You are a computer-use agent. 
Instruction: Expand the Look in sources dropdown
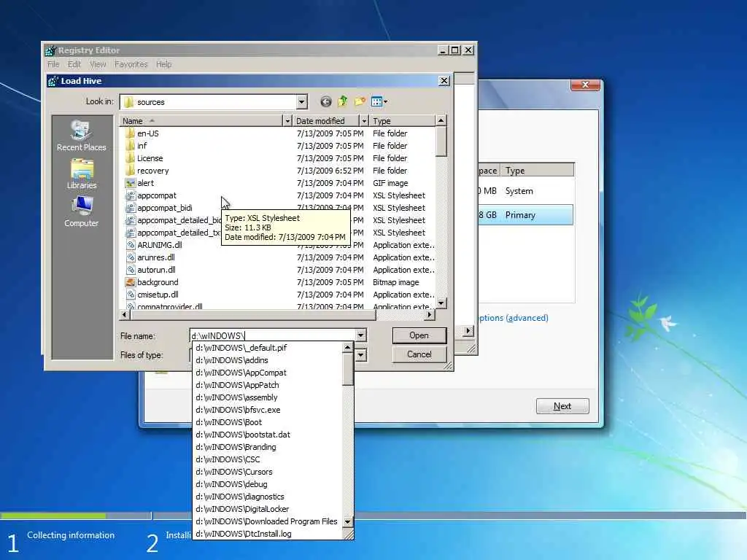[301, 102]
